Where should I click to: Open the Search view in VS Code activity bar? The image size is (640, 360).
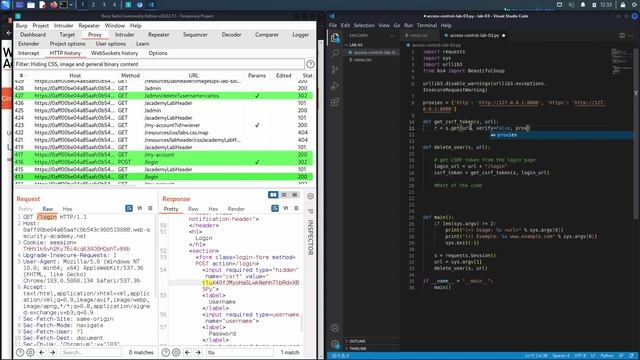(x=335, y=53)
